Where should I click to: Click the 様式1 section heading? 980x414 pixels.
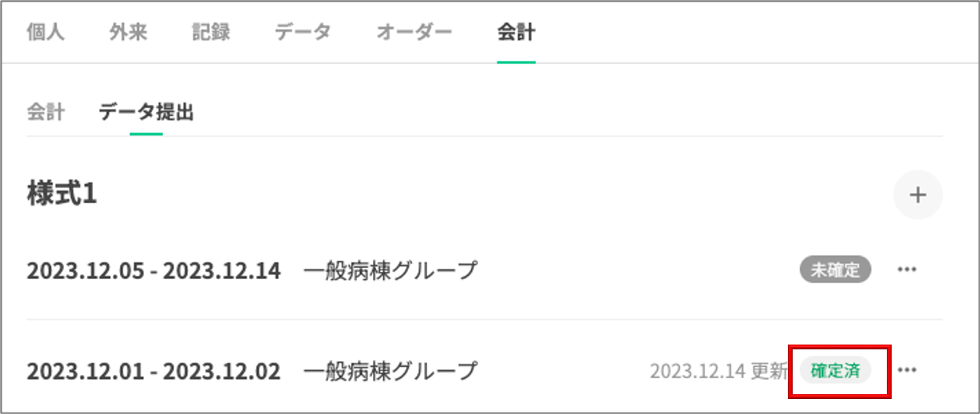click(62, 193)
